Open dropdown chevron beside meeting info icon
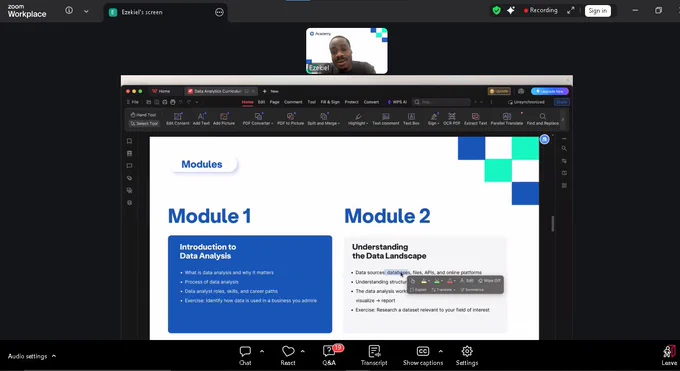Image resolution: width=680 pixels, height=371 pixels. pos(86,11)
